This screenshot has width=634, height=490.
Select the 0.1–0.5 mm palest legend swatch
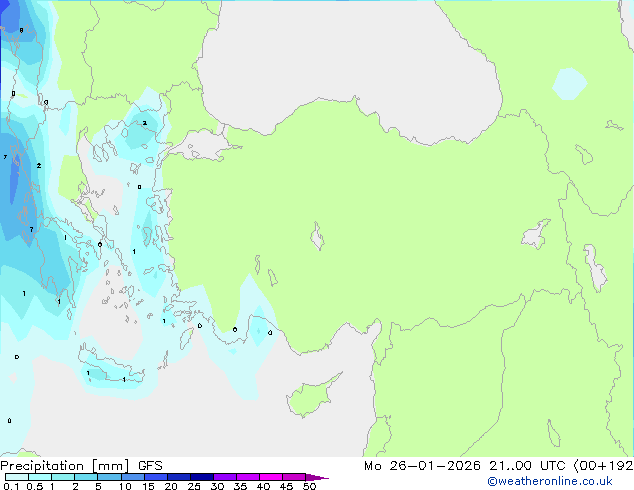click(17, 477)
